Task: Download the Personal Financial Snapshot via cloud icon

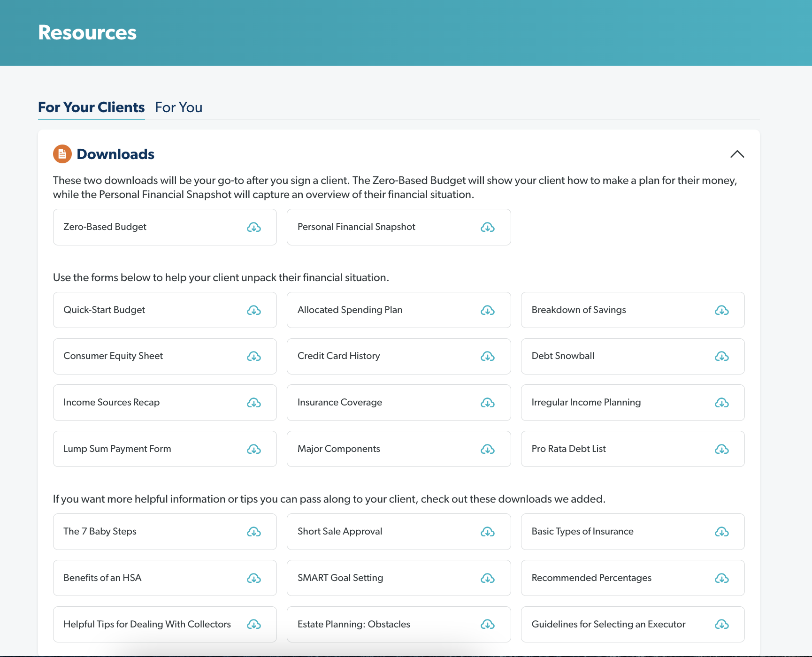Action: tap(488, 227)
